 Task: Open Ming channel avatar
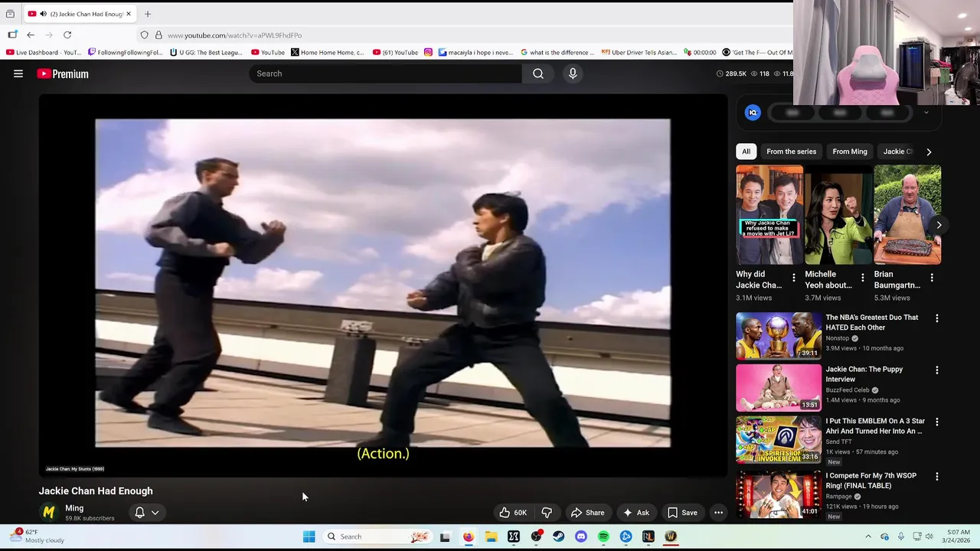(49, 512)
